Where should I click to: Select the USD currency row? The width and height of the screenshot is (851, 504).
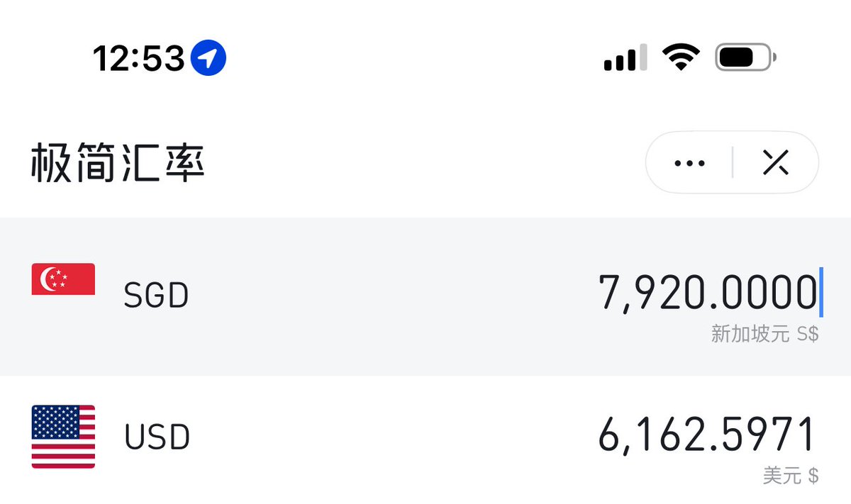pos(425,440)
